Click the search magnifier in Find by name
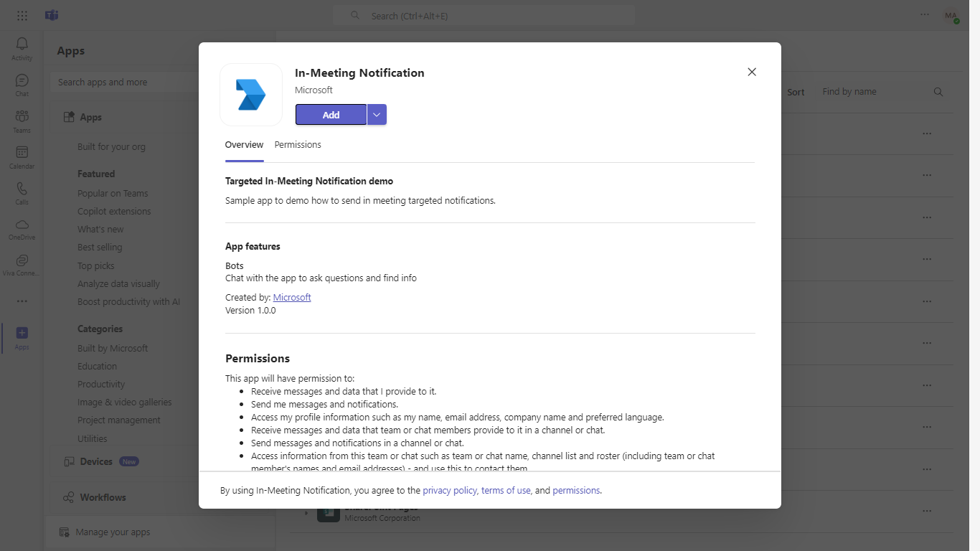Screen dimensions: 980x551 tap(938, 92)
